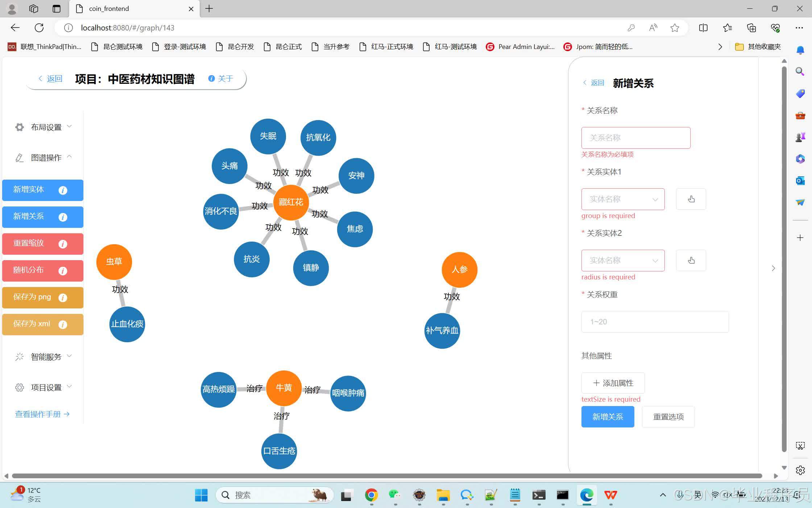Click pointer pick icon beside 关系实体2
812x508 pixels.
coord(691,260)
